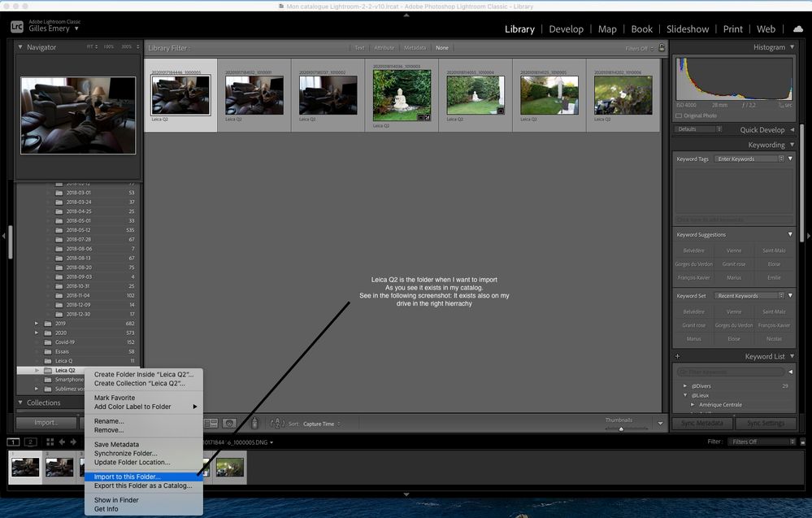Expand the @Divers keyword
The width and height of the screenshot is (812, 518).
click(x=685, y=386)
